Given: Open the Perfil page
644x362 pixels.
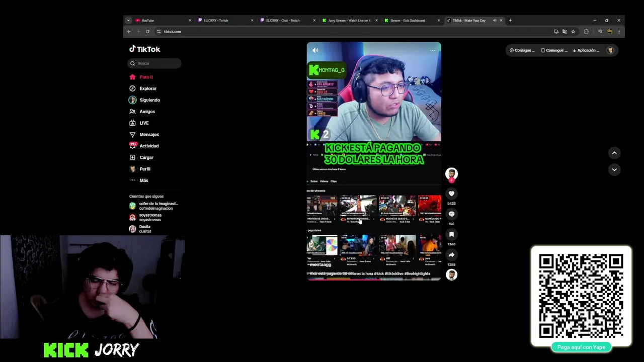Looking at the screenshot, I should click(140, 169).
